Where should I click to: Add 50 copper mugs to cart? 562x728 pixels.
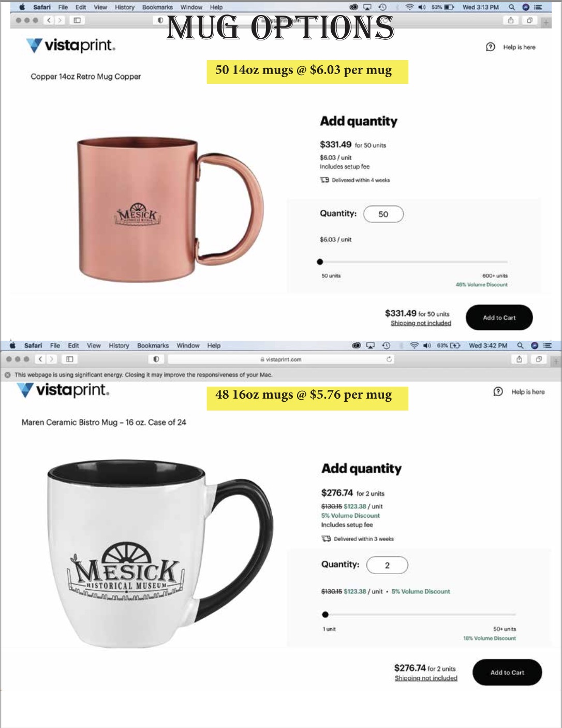(499, 317)
